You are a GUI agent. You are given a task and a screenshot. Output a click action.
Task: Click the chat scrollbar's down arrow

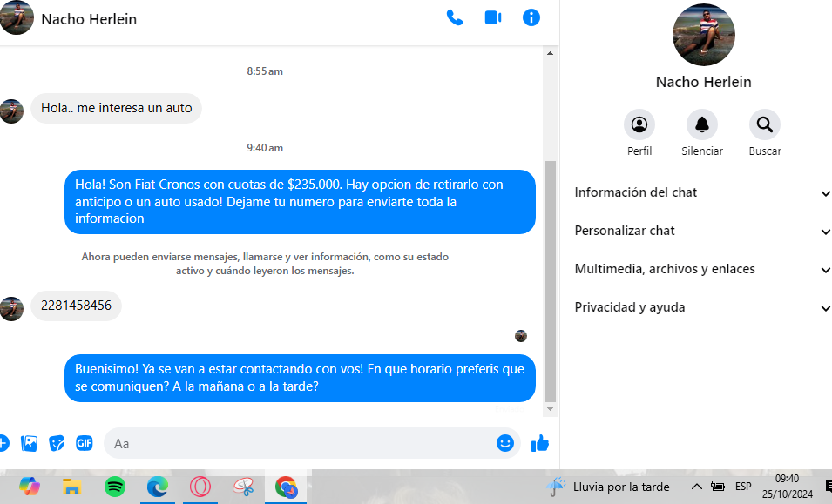pos(550,409)
